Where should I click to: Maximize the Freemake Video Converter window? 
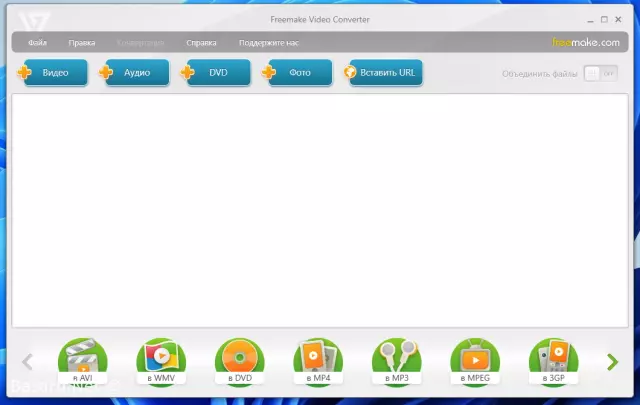pyautogui.click(x=604, y=20)
